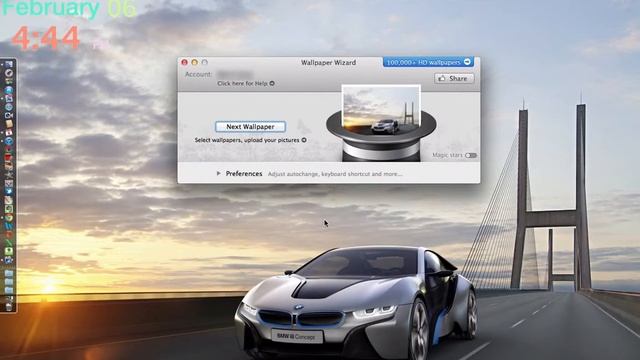Click the Adjust autochange, keyboard shortcut text
Screen dimensions: 640x360
pyautogui.click(x=335, y=174)
